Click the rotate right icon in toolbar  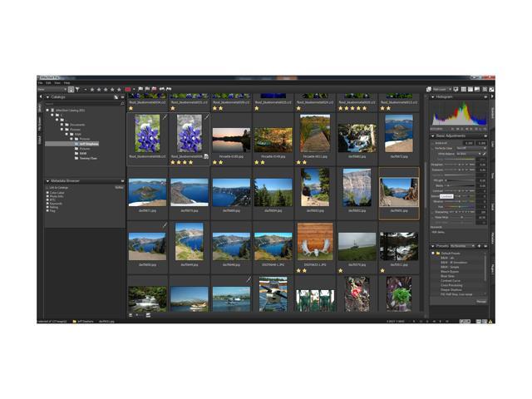tap(169, 89)
